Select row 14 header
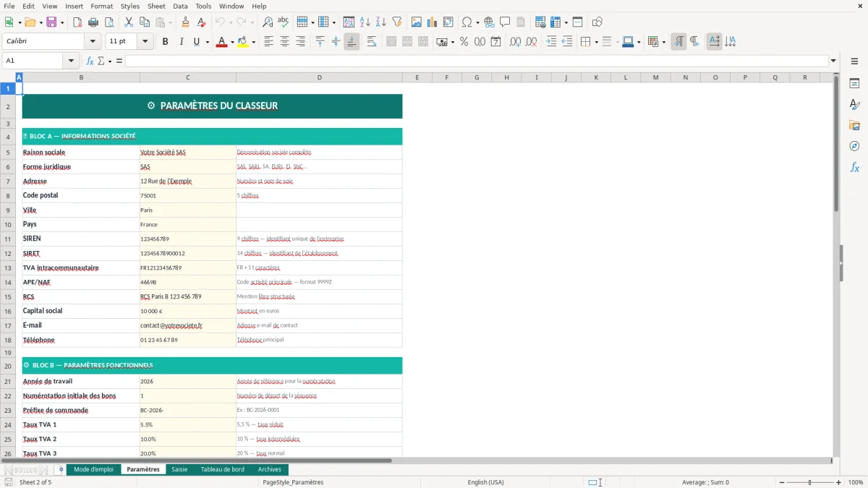868x488 pixels. (x=7, y=282)
